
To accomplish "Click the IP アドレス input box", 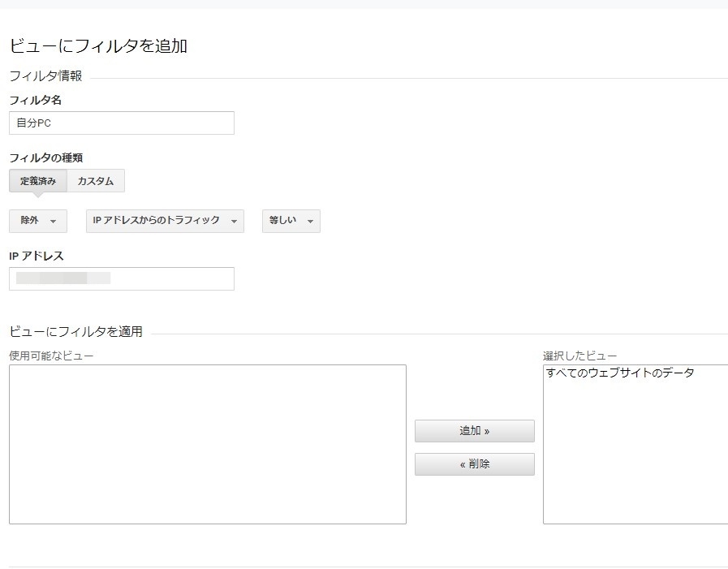I will point(122,278).
